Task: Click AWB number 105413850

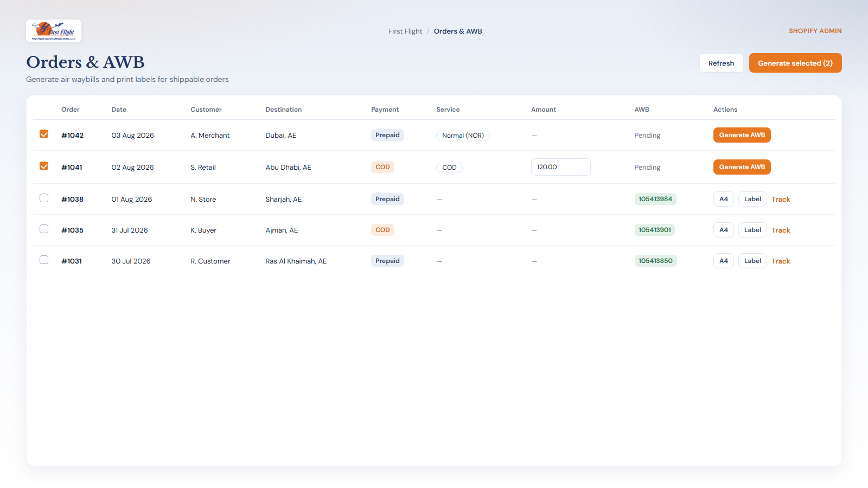Action: [655, 261]
